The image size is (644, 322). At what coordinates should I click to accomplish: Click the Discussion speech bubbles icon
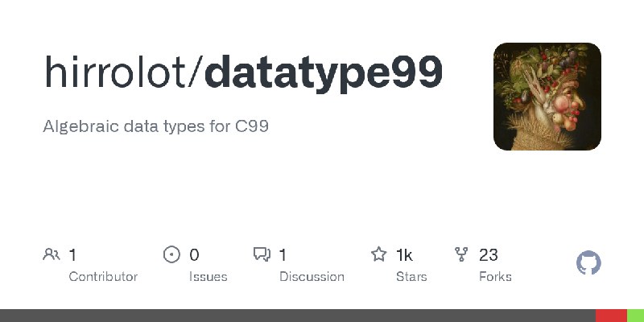tap(262, 254)
